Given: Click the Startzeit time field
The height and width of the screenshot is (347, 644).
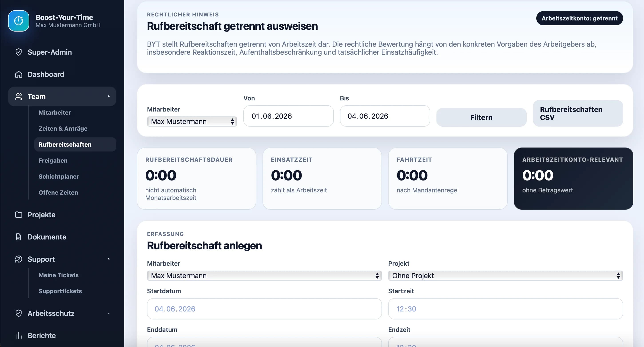Looking at the screenshot, I should click(x=505, y=309).
